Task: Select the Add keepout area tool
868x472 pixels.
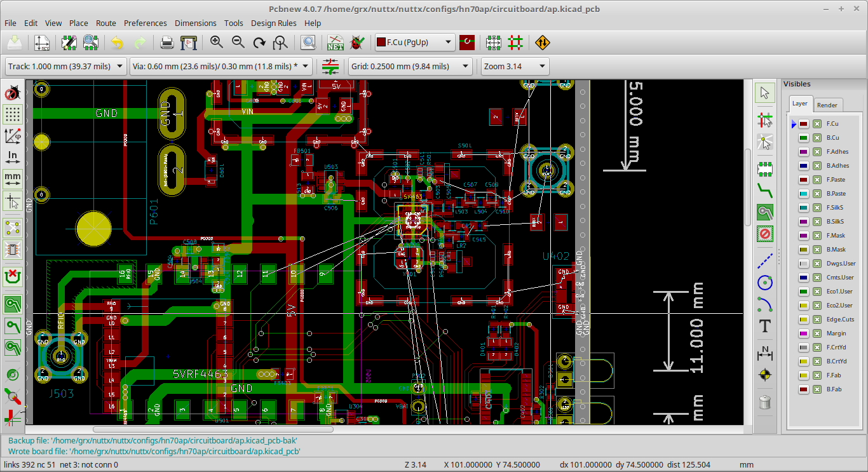Action: 765,234
